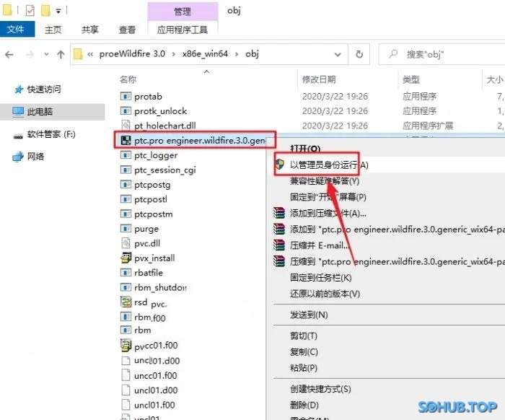Switch to the 查看 ribbon tab
Viewport: 505px width, 420px height.
point(127,30)
